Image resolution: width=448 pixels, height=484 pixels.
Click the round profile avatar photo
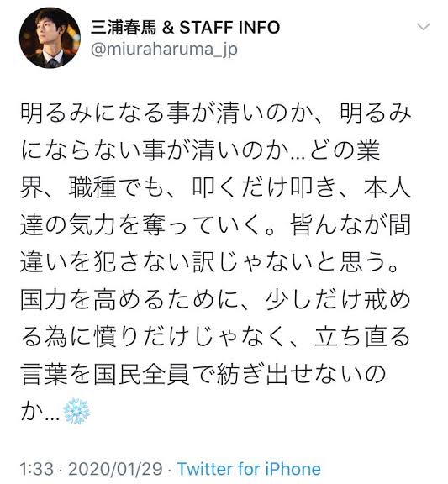point(50,38)
